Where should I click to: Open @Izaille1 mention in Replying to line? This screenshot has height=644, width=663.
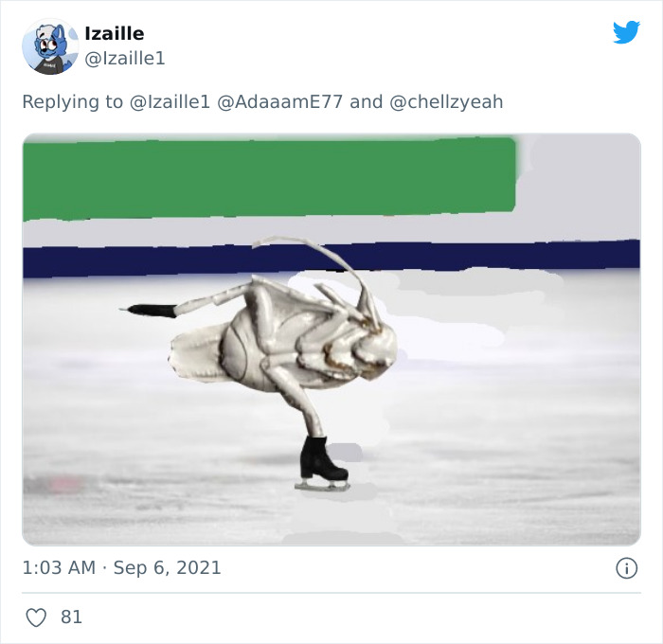(x=170, y=101)
